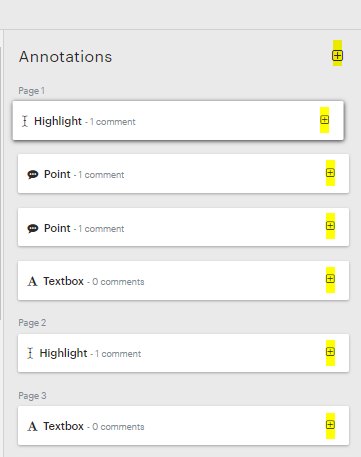
Task: Click the first Point's speech bubble icon
Action: point(33,174)
